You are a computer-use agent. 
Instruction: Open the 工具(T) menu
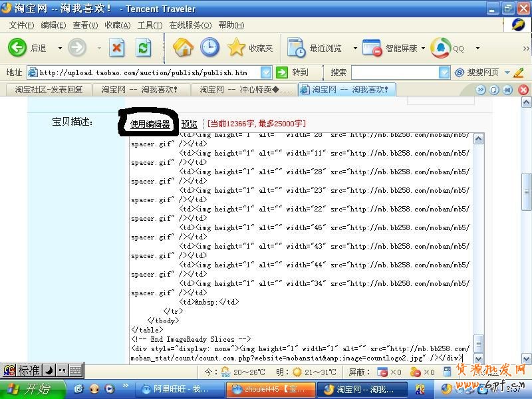[x=150, y=25]
